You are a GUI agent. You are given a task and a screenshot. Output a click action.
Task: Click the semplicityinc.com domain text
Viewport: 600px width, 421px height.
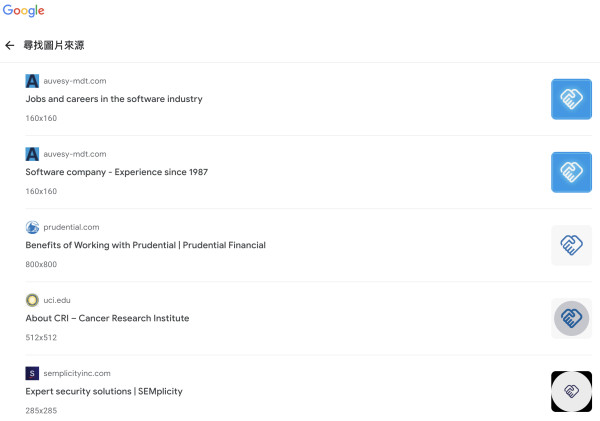[x=77, y=373]
